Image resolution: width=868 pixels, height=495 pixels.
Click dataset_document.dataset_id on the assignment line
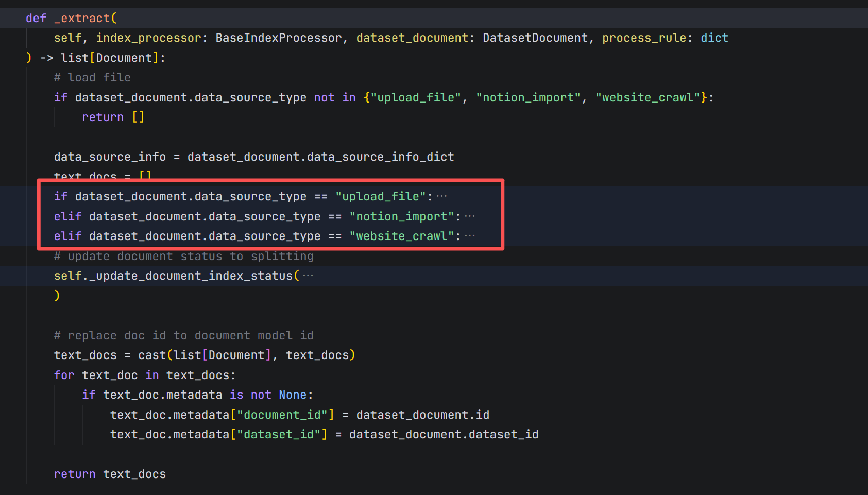tap(444, 434)
